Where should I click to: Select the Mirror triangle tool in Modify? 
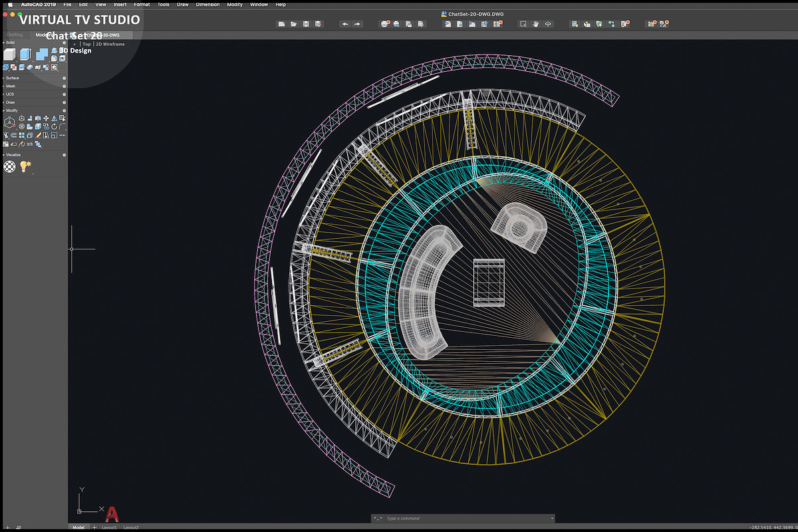(54, 118)
